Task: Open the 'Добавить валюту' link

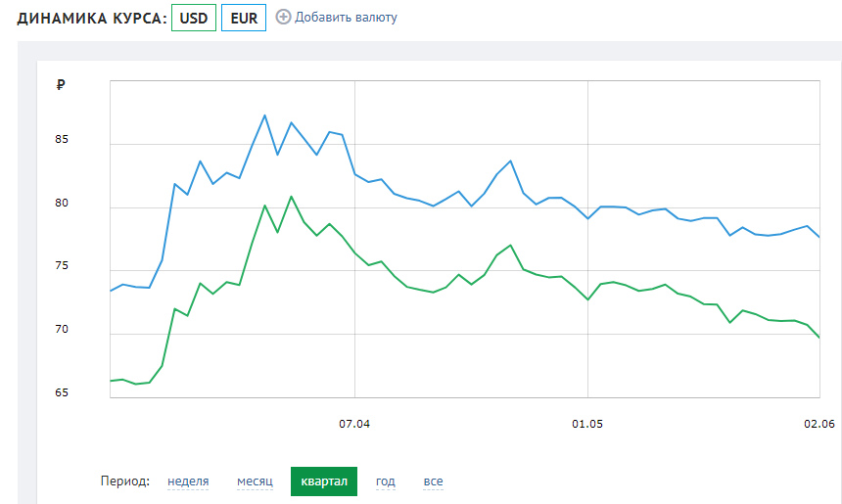Action: (x=346, y=18)
